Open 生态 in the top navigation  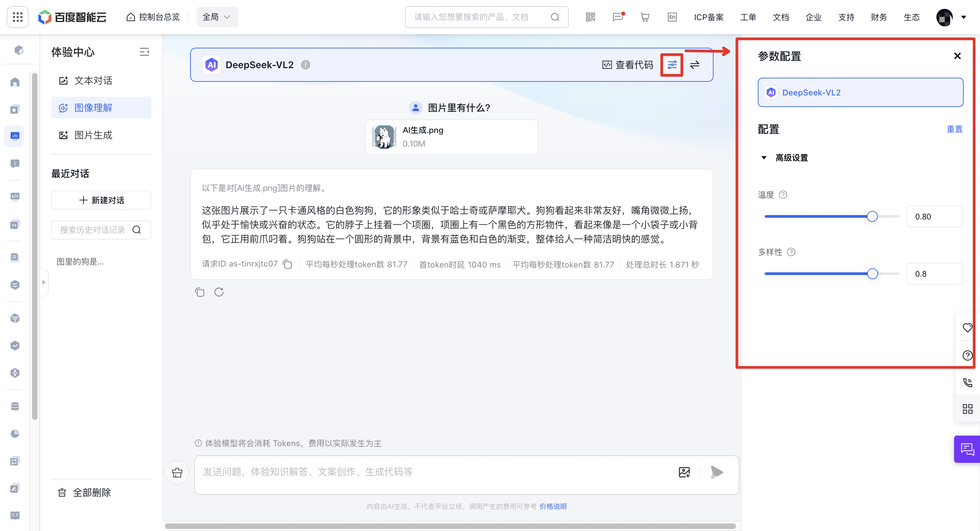pos(912,17)
